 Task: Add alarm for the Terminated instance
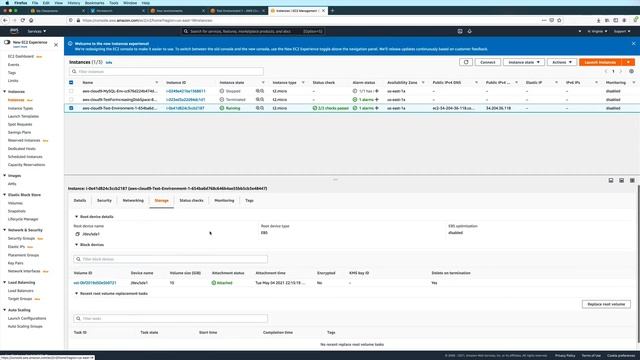[x=377, y=100]
